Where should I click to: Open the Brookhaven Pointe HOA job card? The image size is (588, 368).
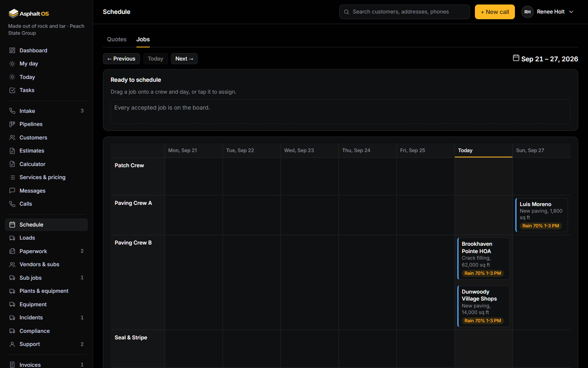(x=483, y=258)
